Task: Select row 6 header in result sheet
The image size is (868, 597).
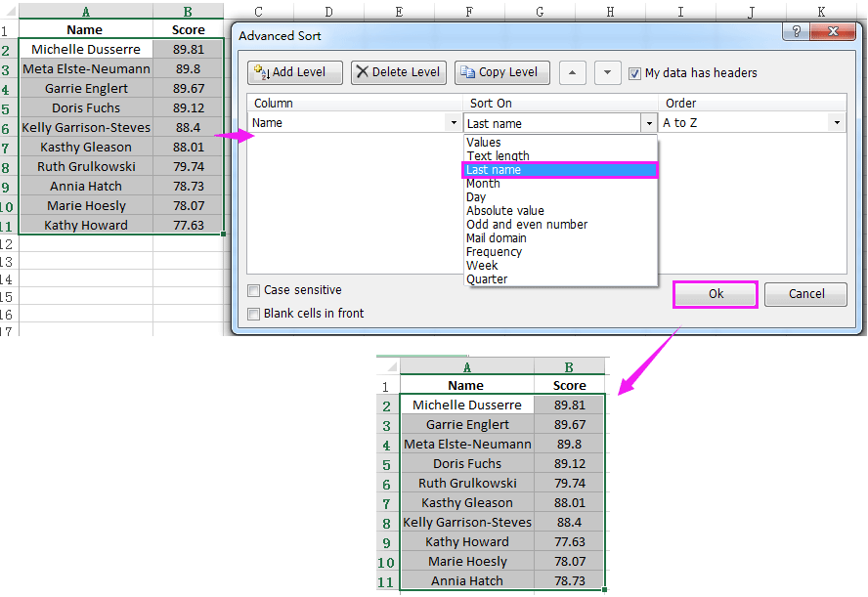Action: (387, 484)
